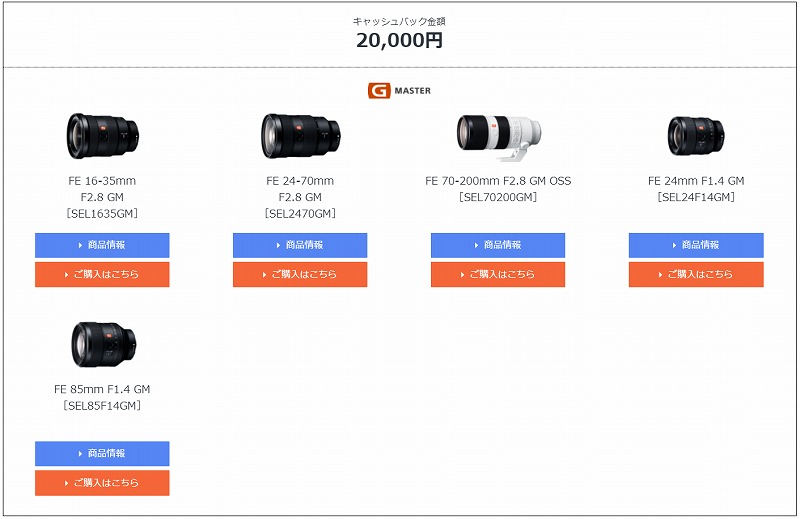Open 商品情報 for SEL85F14GM

(102, 454)
